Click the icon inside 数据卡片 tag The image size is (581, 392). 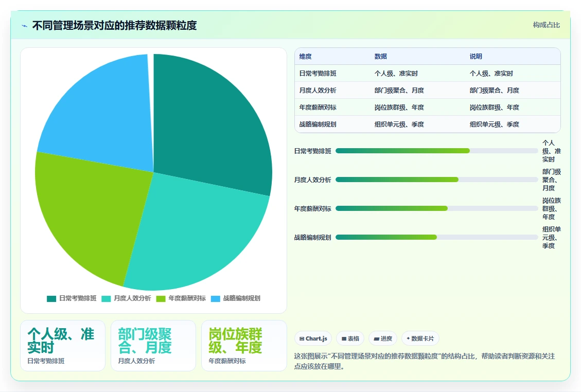coord(408,338)
